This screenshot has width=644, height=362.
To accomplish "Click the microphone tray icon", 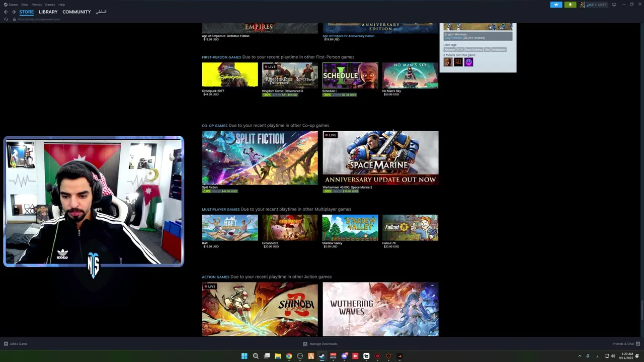I will tap(588, 356).
